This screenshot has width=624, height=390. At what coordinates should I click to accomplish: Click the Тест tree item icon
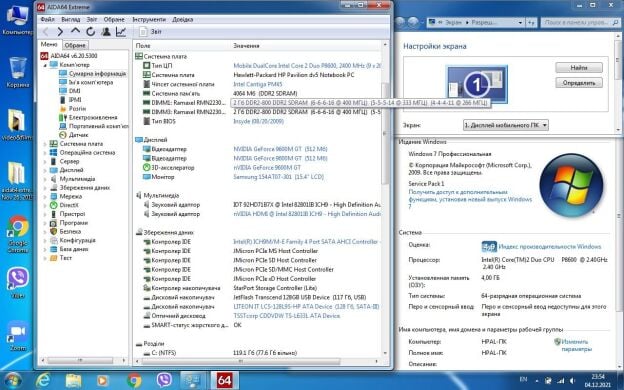point(54,257)
